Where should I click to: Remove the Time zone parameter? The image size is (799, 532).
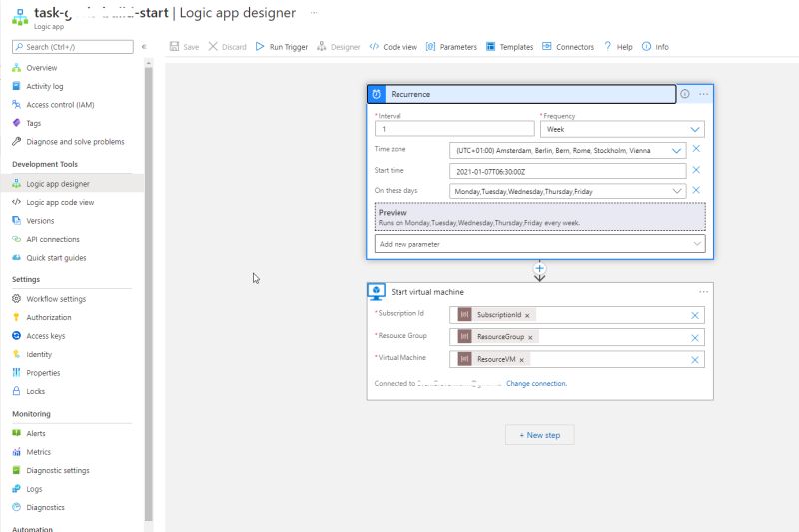tap(696, 148)
